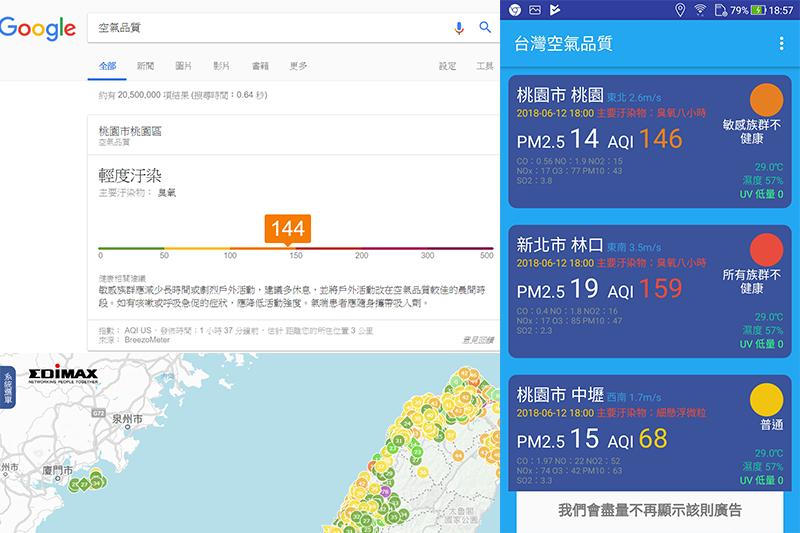This screenshot has width=800, height=533.
Task: Click the 敏感族群不健康 status label
Action: point(752,132)
